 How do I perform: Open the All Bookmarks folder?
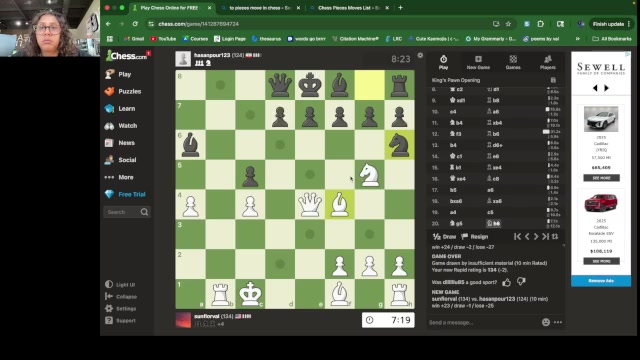click(611, 39)
